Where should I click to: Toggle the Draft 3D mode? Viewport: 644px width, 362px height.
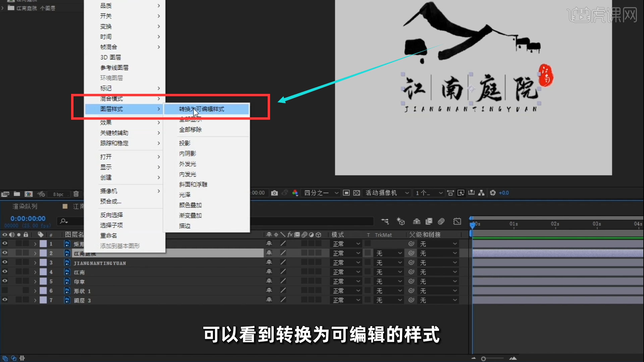coord(400,221)
